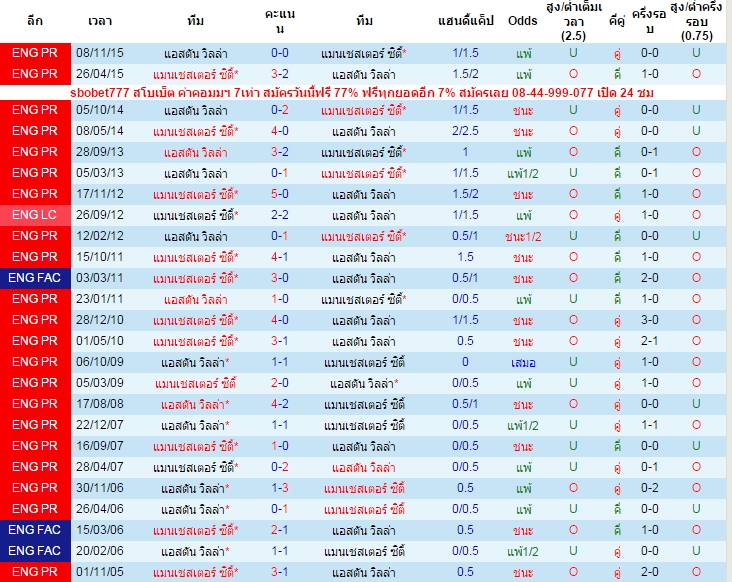
Task: Click the เสมอ odds result in 06/10/09 row
Action: tap(523, 362)
